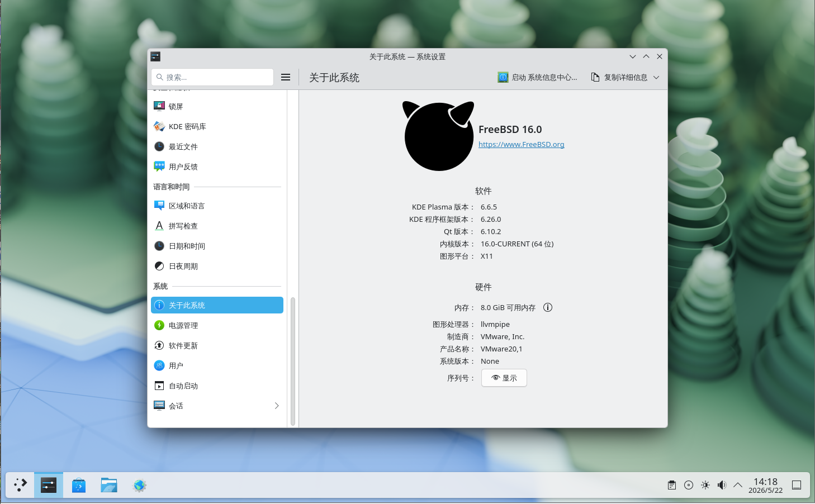The width and height of the screenshot is (815, 504).
Task: Show the serial number via 显示
Action: pyautogui.click(x=504, y=378)
